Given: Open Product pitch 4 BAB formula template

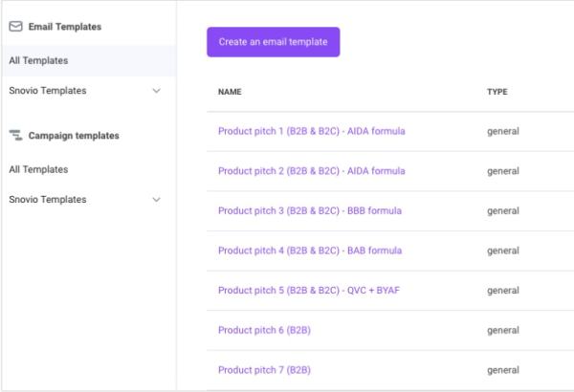Looking at the screenshot, I should coord(309,250).
